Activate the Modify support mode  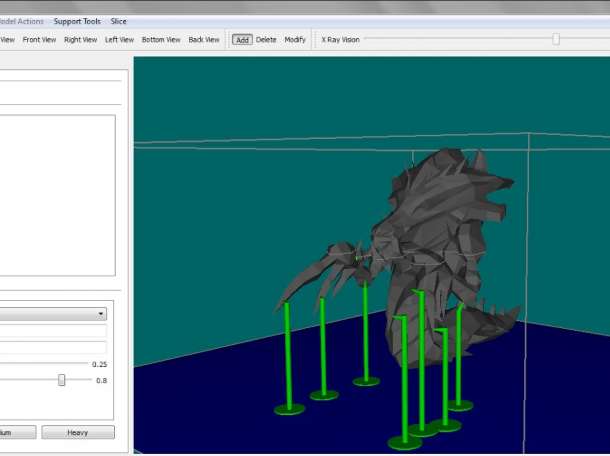pyautogui.click(x=295, y=40)
